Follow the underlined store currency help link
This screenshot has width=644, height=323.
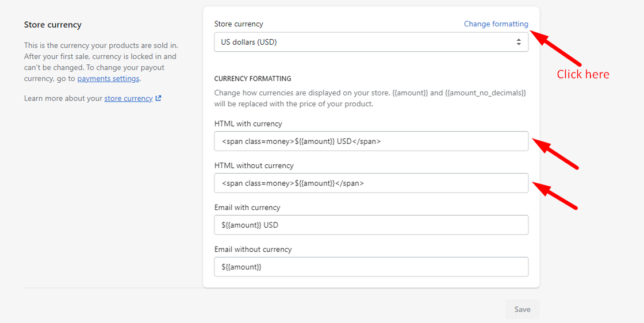(128, 98)
